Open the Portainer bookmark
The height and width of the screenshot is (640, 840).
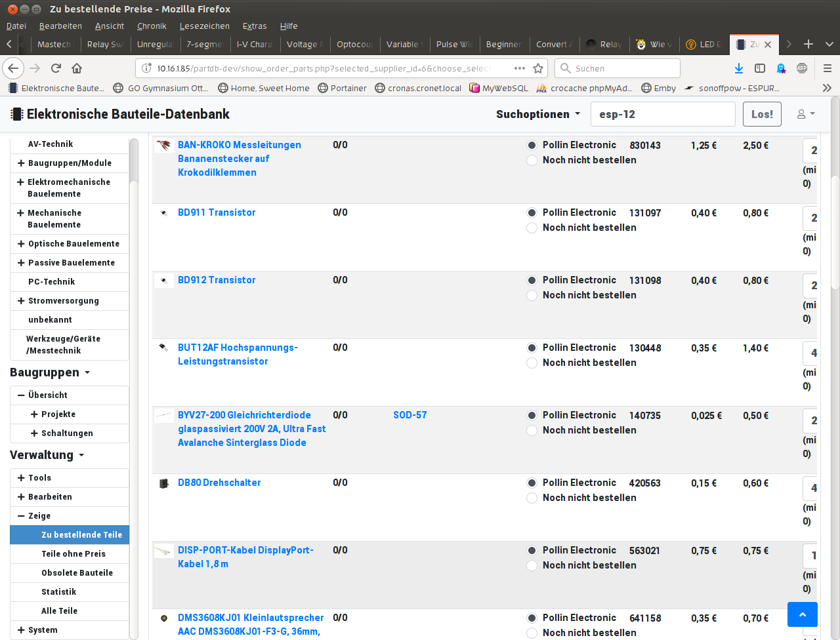click(x=342, y=88)
